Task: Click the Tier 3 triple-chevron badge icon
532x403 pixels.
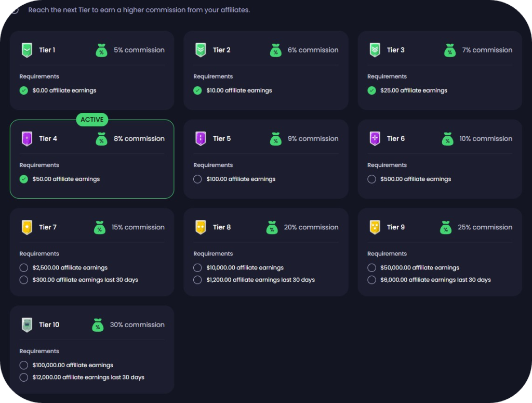Action: pyautogui.click(x=375, y=50)
